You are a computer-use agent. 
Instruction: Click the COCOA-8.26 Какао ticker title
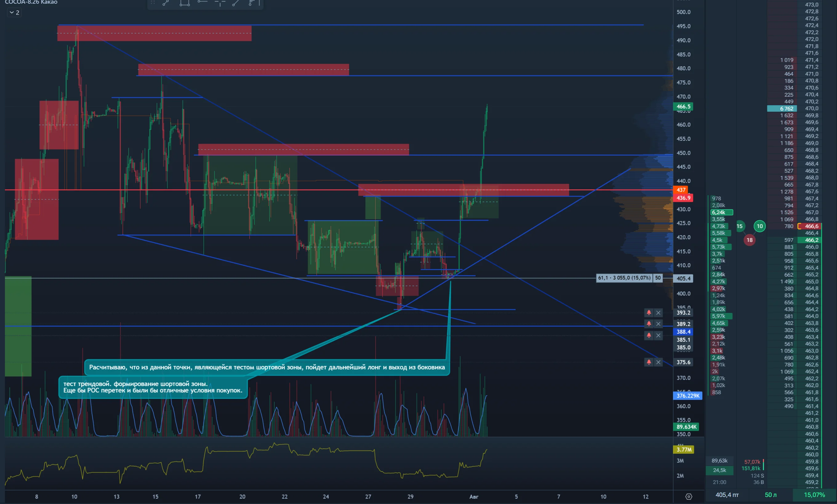pyautogui.click(x=31, y=2)
